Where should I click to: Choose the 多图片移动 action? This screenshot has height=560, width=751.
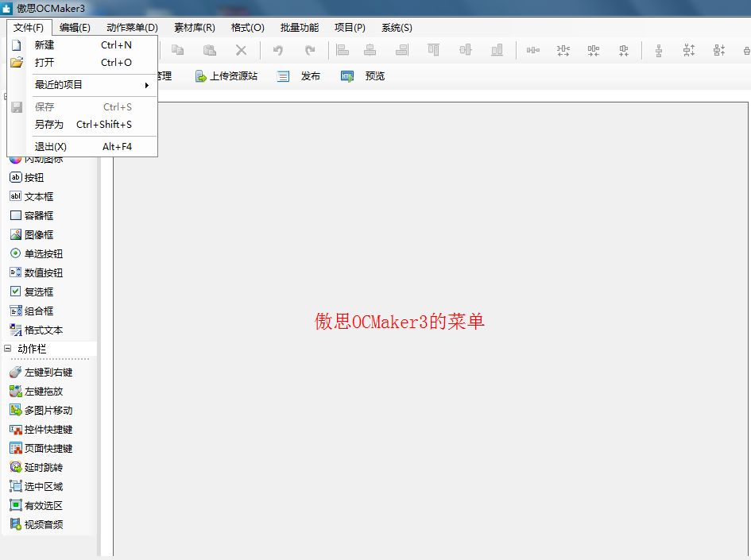click(x=41, y=410)
